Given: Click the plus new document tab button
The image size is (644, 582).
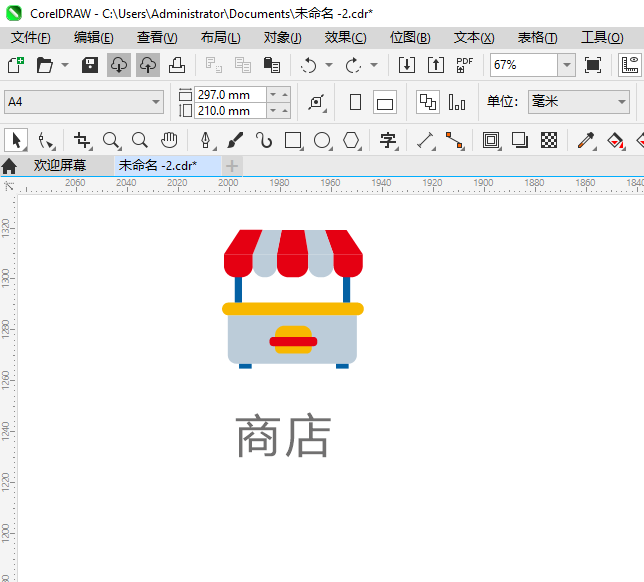Looking at the screenshot, I should click(232, 166).
